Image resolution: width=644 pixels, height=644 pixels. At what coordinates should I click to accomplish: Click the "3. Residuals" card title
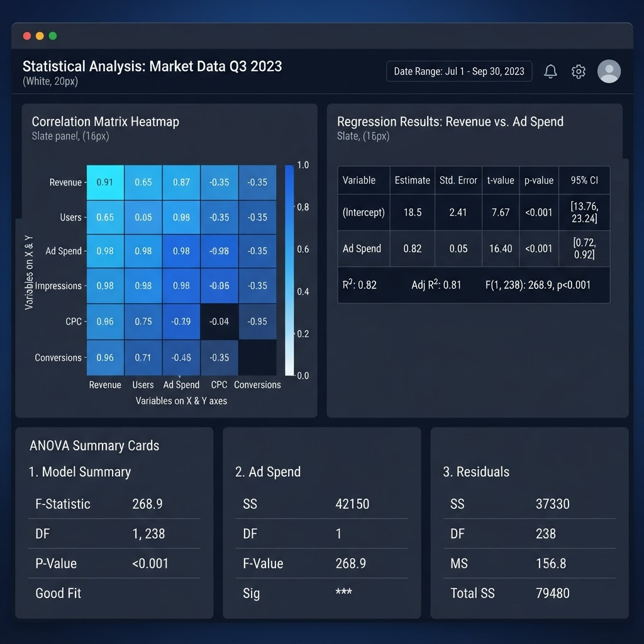pyautogui.click(x=476, y=472)
